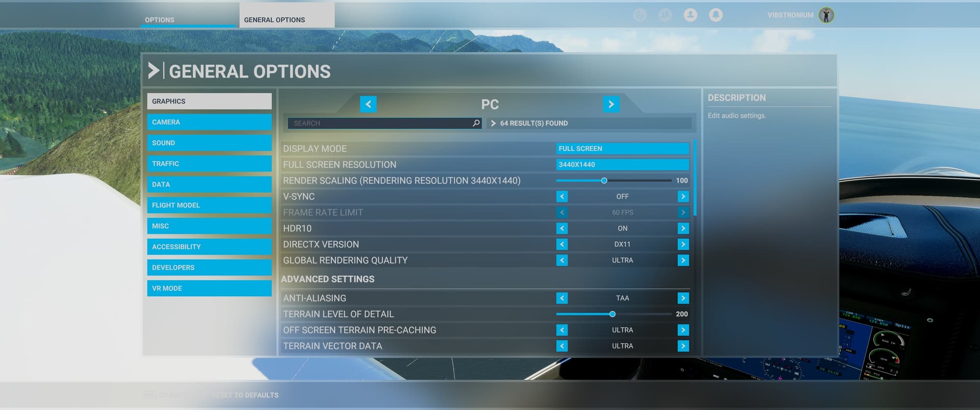Screen dimensions: 980x410
Task: Adjust the Terrain Level of Detail slider handle
Action: (x=612, y=314)
